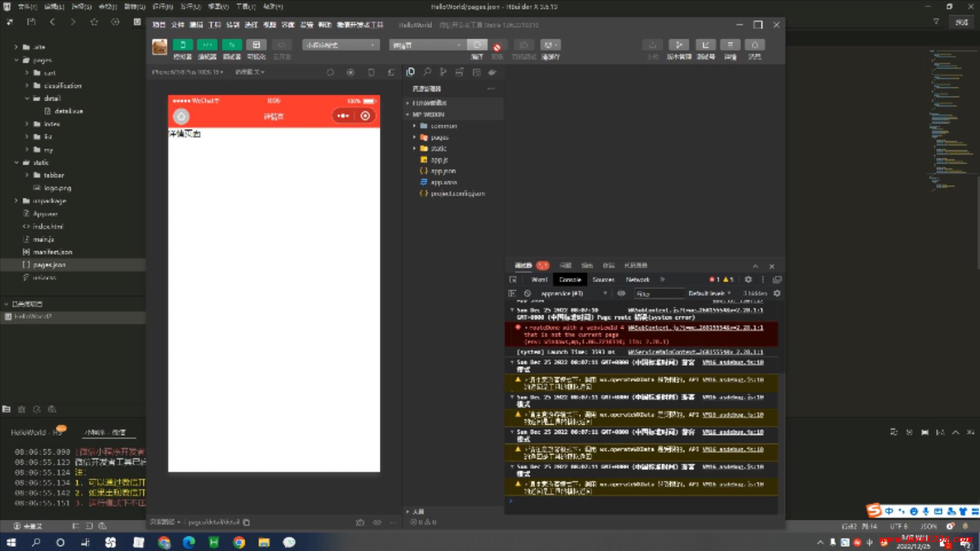
Task: Toggle the editor panel green button
Action: [207, 45]
